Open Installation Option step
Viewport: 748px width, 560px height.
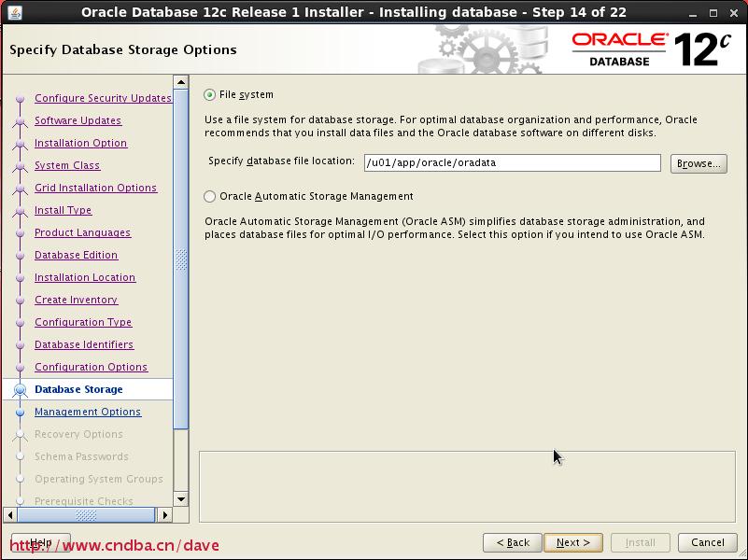click(80, 143)
